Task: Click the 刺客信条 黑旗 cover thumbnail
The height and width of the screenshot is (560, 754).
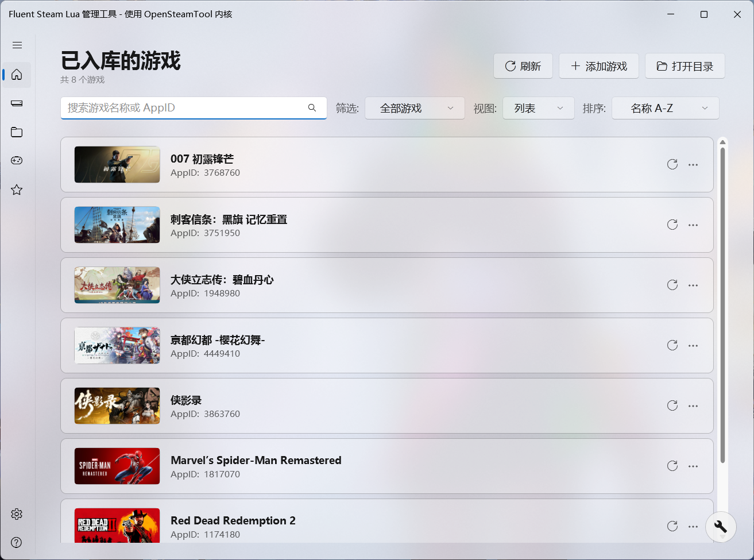Action: [117, 225]
